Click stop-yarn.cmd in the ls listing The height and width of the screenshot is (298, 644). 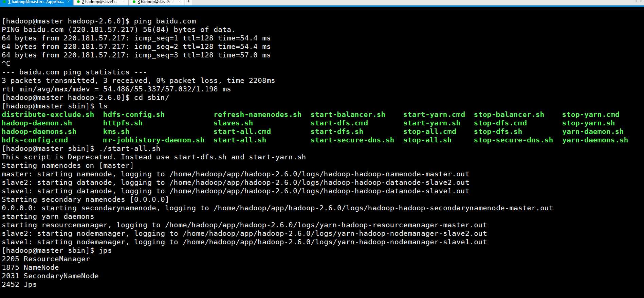[x=591, y=115]
